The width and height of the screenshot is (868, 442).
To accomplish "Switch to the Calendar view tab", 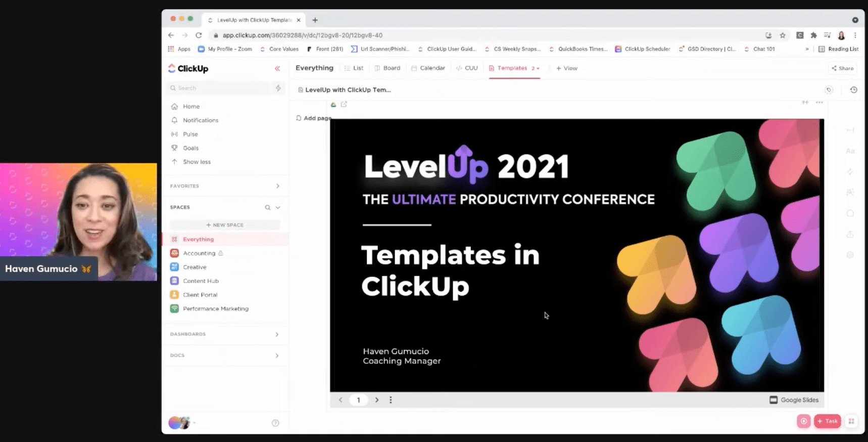I will [x=428, y=68].
